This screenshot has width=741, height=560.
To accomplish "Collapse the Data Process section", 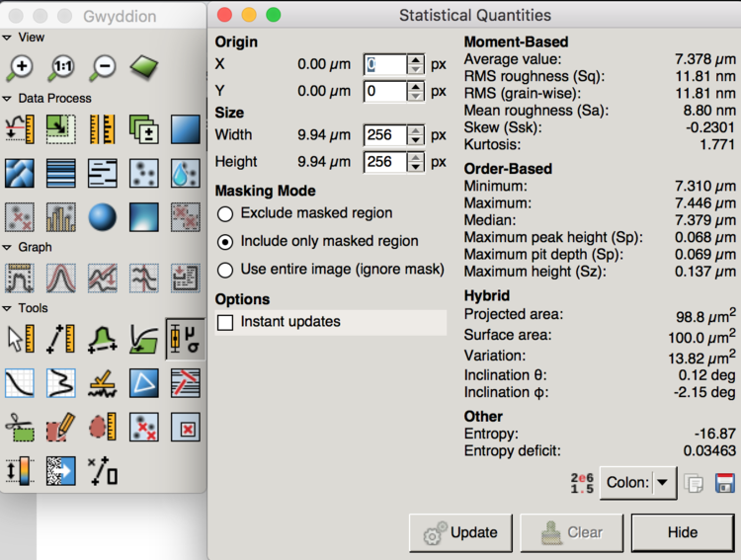I will pyautogui.click(x=8, y=99).
